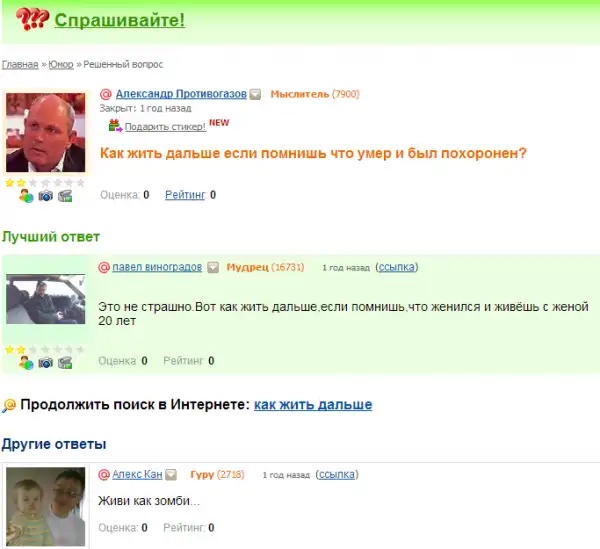Open павел виноградов's photo camera icon

pyautogui.click(x=46, y=362)
